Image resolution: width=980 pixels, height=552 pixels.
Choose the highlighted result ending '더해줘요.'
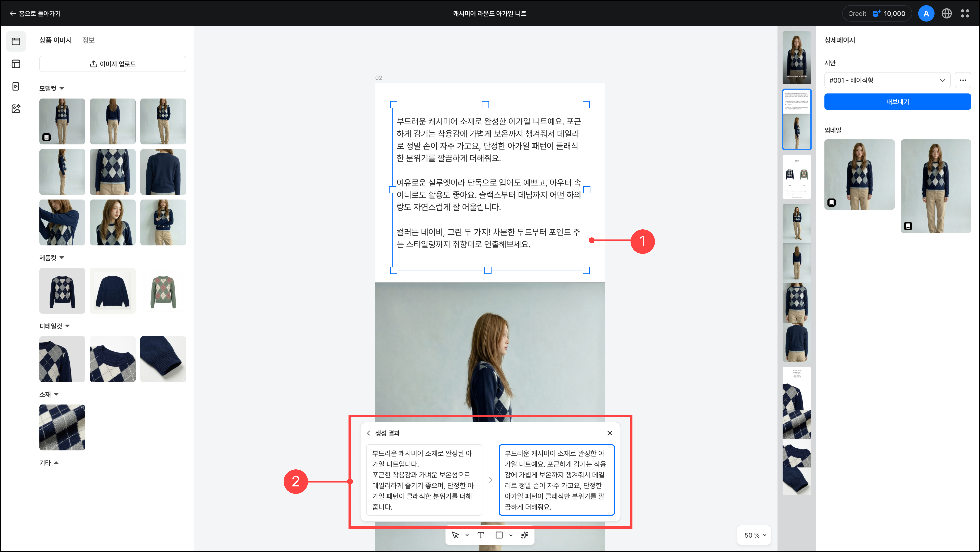[x=557, y=480]
